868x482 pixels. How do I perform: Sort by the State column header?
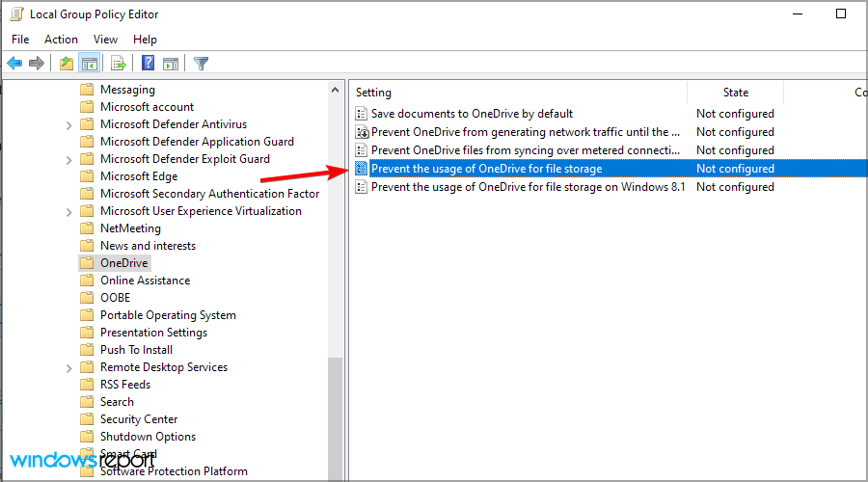735,93
